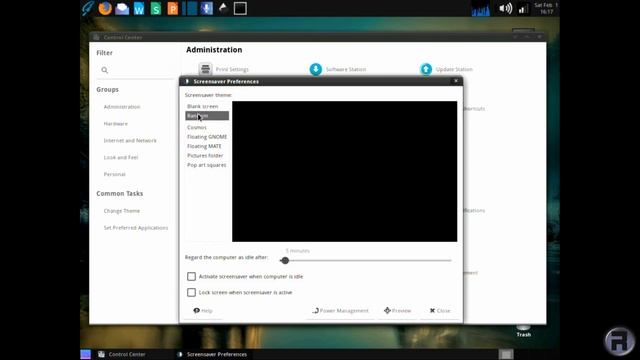Select the Administration group
Image resolution: width=640 pixels, height=360 pixels.
click(122, 107)
